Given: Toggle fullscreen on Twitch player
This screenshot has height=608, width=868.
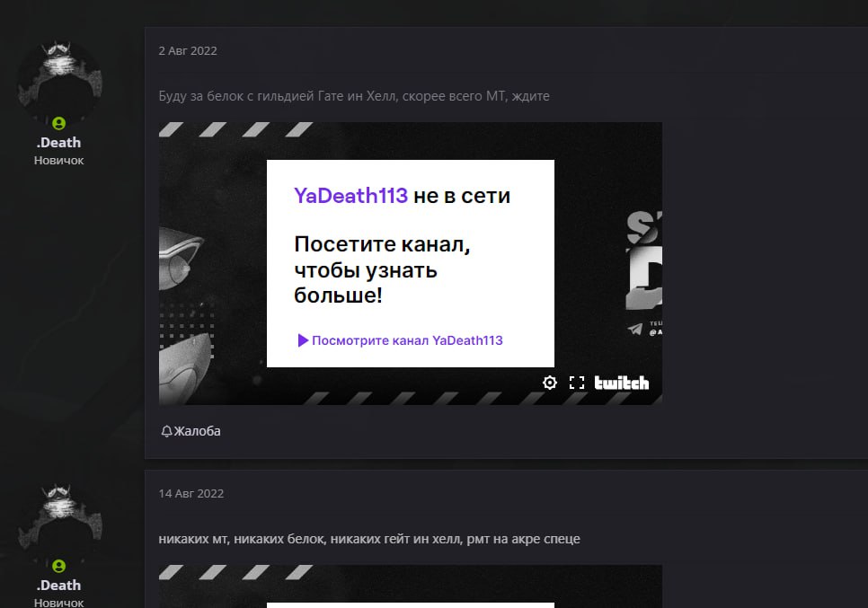Looking at the screenshot, I should click(577, 383).
